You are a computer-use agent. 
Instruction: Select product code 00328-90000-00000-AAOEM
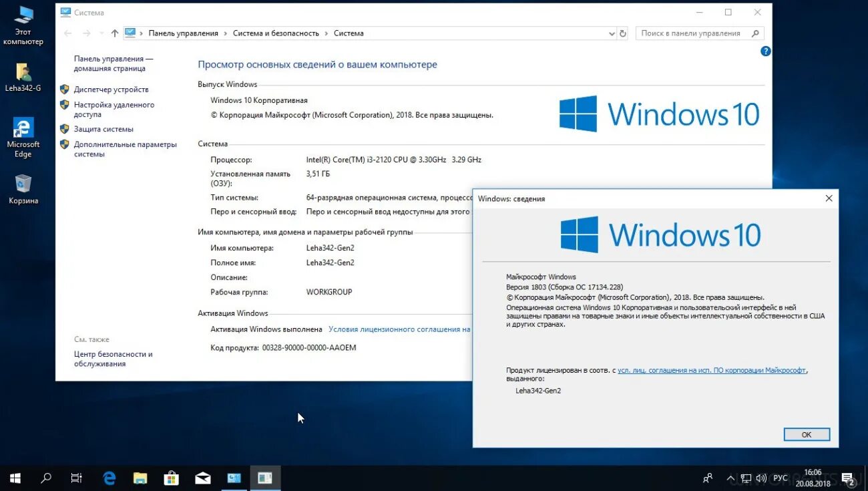309,348
